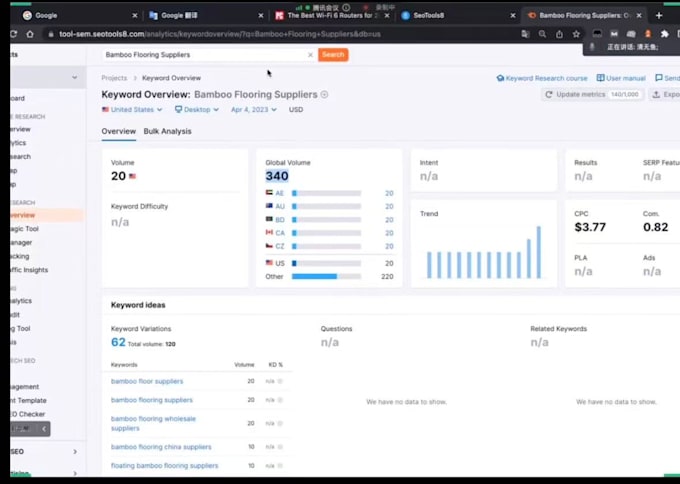Click the 0.82 Com. value
This screenshot has height=484, width=680.
tap(655, 227)
